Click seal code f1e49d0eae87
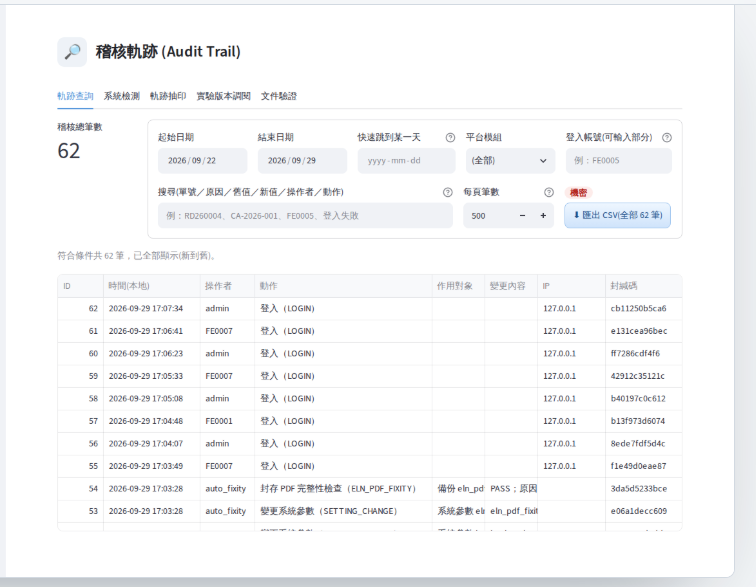 click(638, 466)
